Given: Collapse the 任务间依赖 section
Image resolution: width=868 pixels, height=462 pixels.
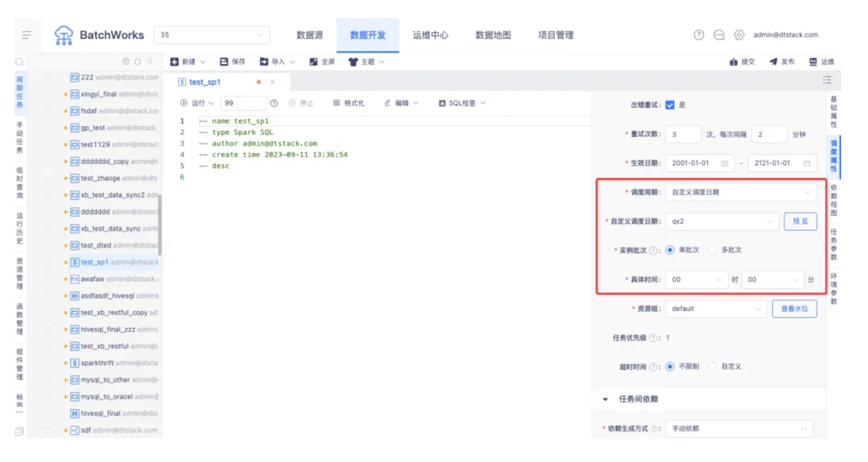Looking at the screenshot, I should pos(605,399).
